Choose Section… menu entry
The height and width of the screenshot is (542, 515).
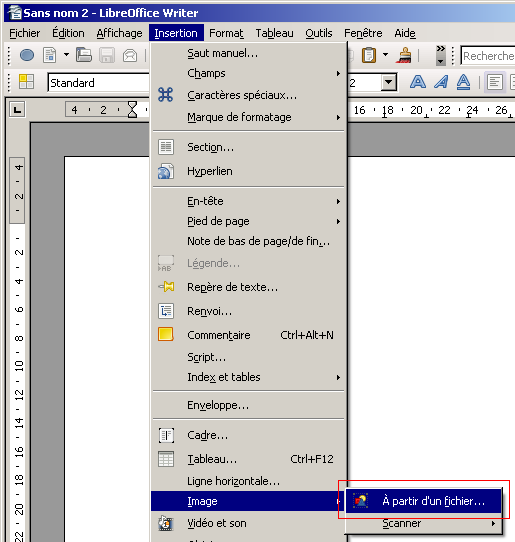click(249, 147)
